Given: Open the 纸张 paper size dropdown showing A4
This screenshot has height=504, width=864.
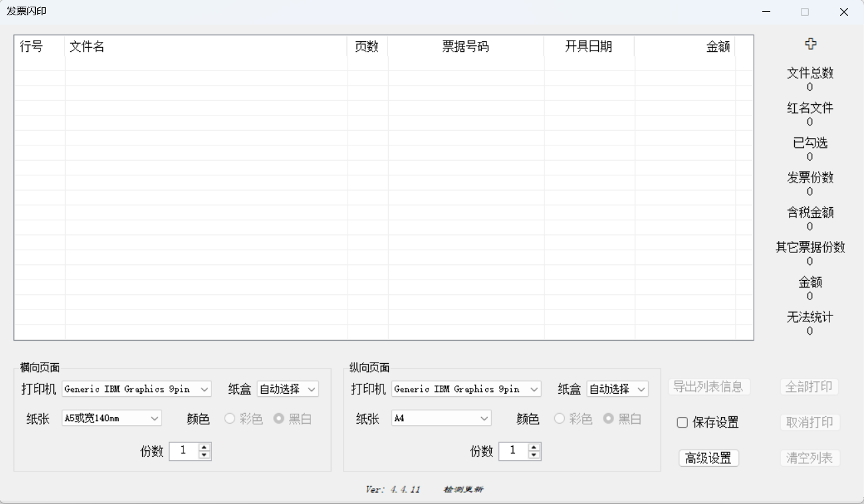Looking at the screenshot, I should [x=441, y=418].
